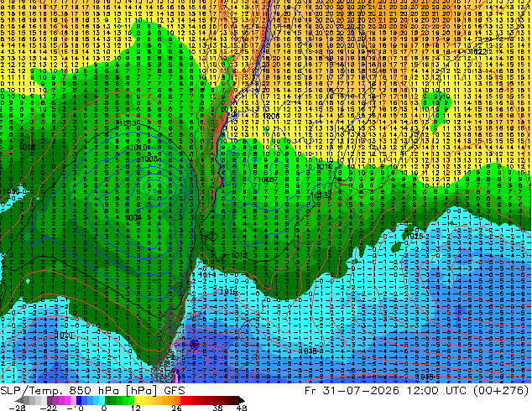
Task: Click the 1038 isobar label
Action: click(x=308, y=351)
